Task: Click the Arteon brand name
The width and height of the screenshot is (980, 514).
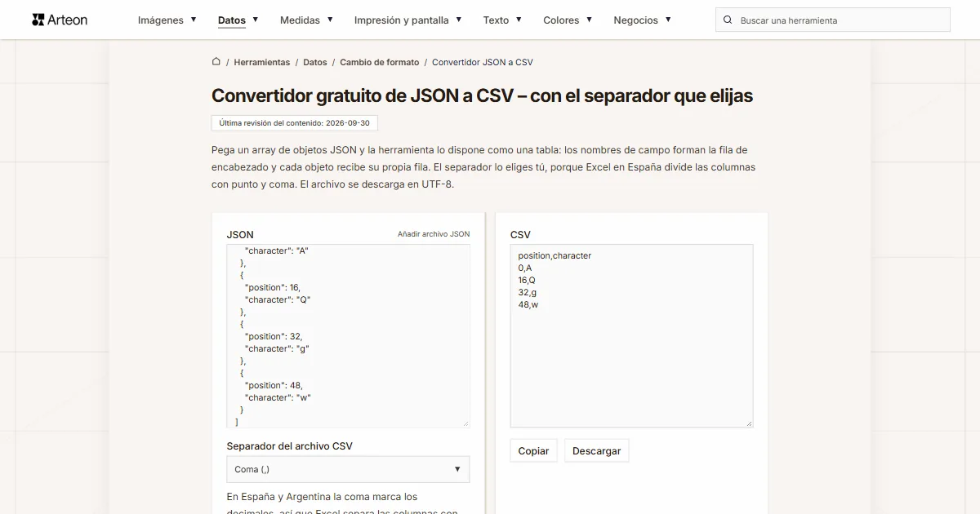Action: pos(68,20)
